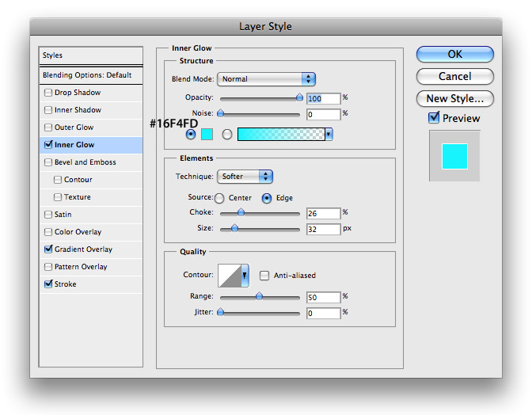Click the Range value field
The width and height of the screenshot is (532, 415).
point(323,297)
